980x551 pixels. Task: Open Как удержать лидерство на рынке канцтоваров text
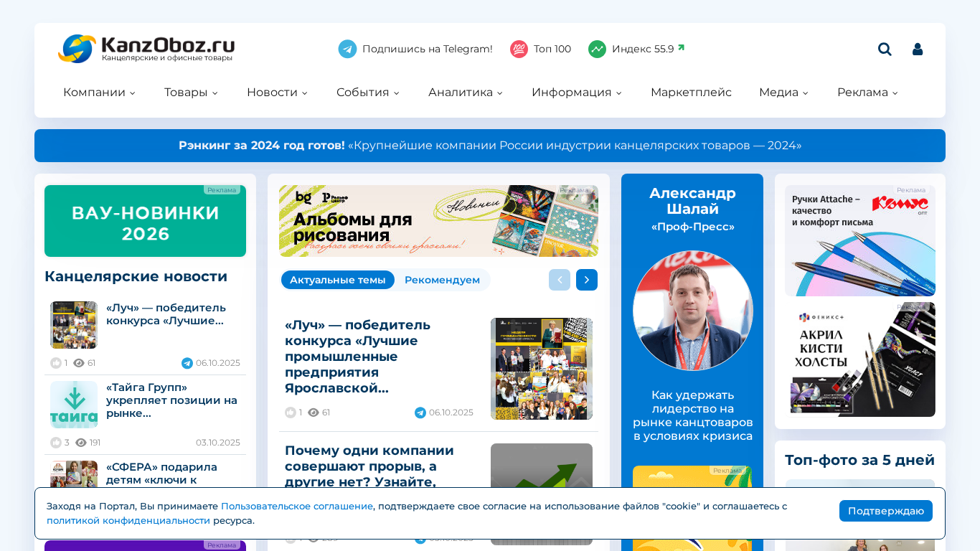pos(693,415)
